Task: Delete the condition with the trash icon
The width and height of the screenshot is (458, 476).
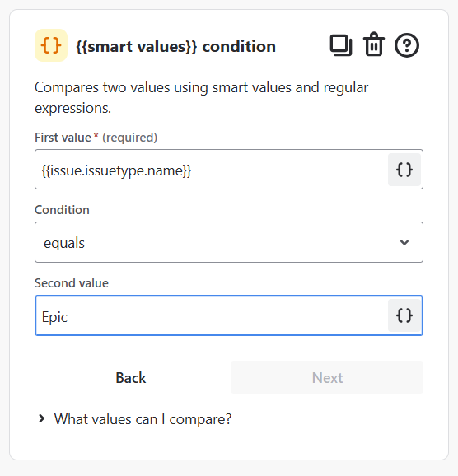Action: coord(374,44)
